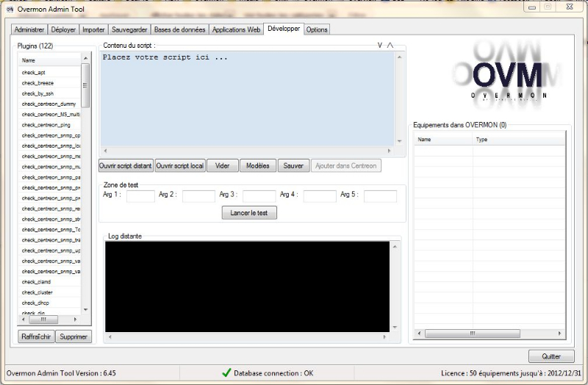This screenshot has width=588, height=385.
Task: Select check_cluster plugin
Action: pos(37,292)
